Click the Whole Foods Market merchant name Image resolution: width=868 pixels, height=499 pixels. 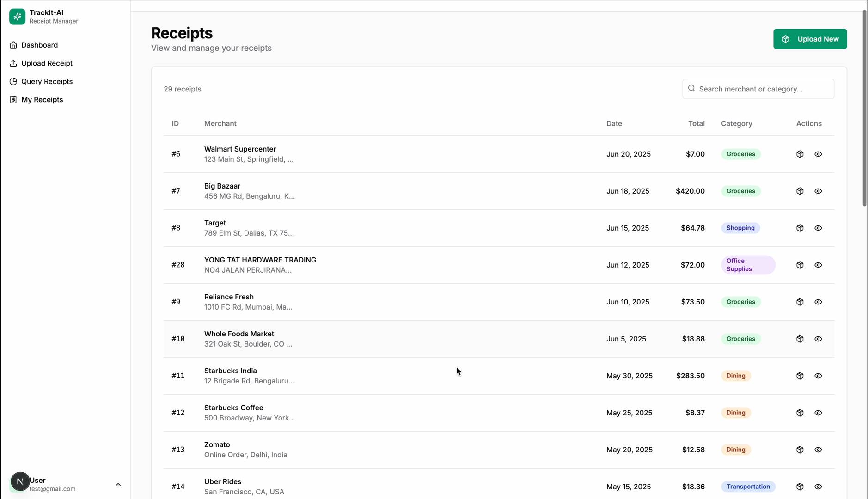tap(239, 334)
